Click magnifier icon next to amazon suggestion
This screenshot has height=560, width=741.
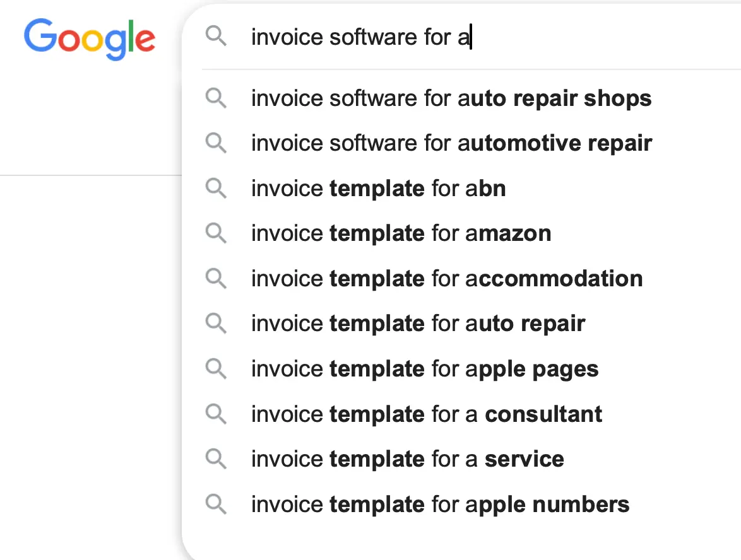[x=216, y=233]
